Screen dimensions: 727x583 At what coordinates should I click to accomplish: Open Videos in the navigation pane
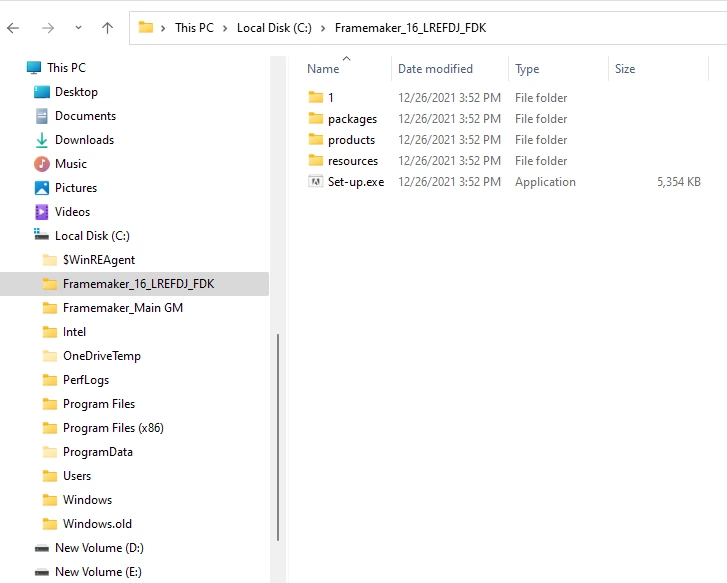click(x=72, y=212)
